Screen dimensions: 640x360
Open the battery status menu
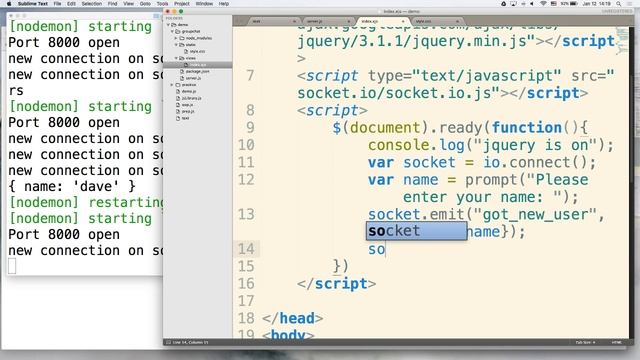(x=569, y=4)
